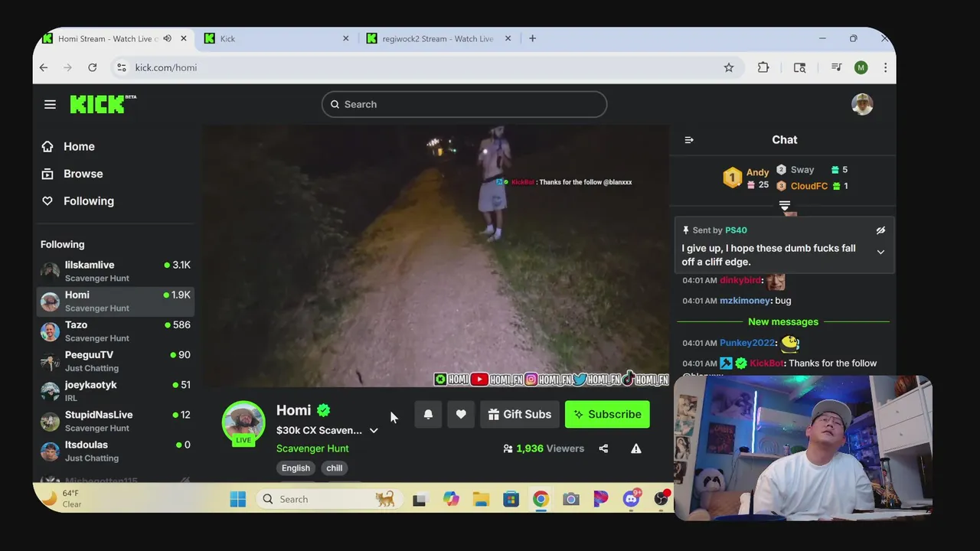Screen dimensions: 980x551
Task: Open the 64°F Clear weather widget
Action: [x=61, y=498]
